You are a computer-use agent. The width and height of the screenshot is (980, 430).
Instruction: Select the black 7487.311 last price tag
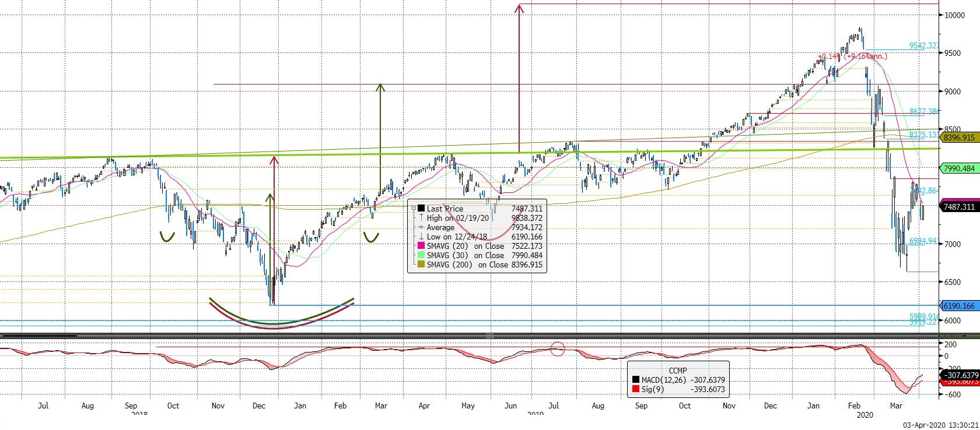958,207
